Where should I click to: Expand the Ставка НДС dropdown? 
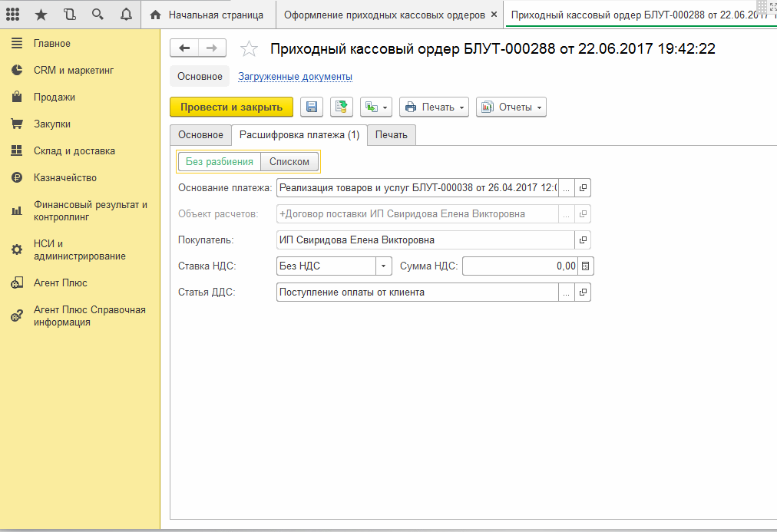coord(384,266)
